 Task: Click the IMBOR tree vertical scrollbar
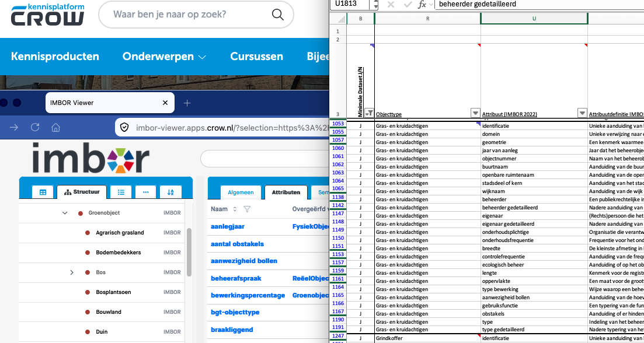tap(189, 253)
